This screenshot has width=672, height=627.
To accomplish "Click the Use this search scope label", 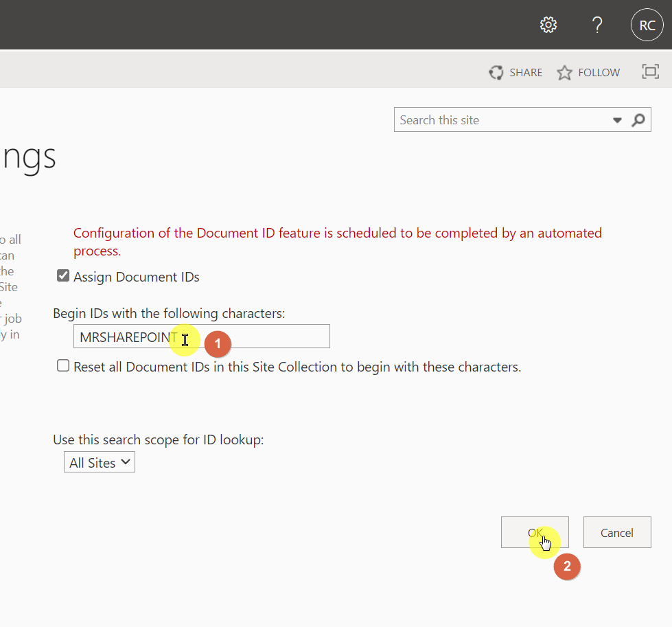I will coord(158,440).
